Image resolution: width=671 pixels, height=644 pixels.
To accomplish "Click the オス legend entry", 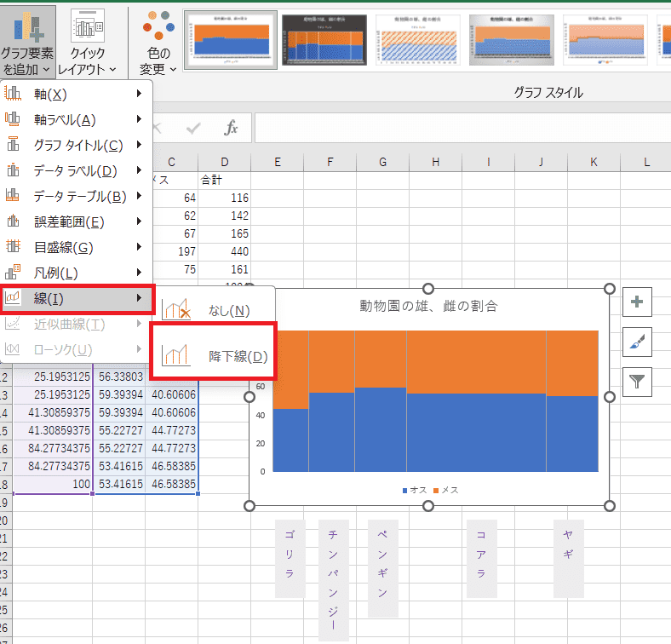I will pyautogui.click(x=415, y=490).
